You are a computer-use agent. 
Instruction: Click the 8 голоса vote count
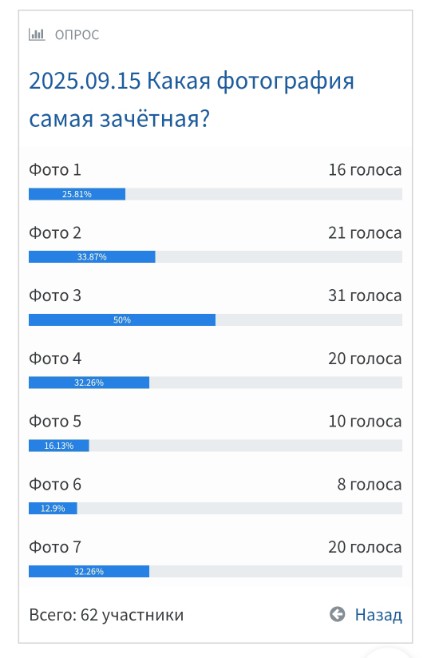[x=369, y=484]
